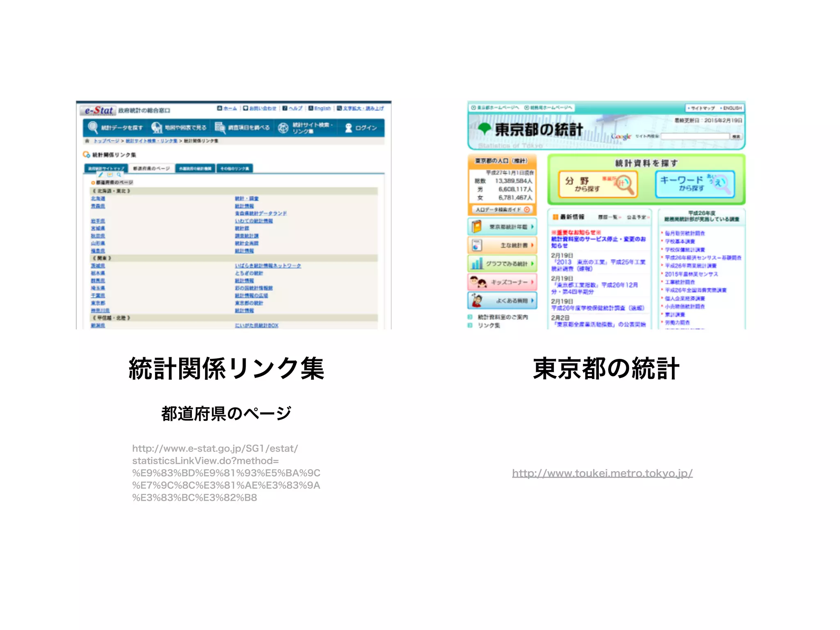
Task: Select 政府統計サイトマップ tab
Action: [106, 168]
